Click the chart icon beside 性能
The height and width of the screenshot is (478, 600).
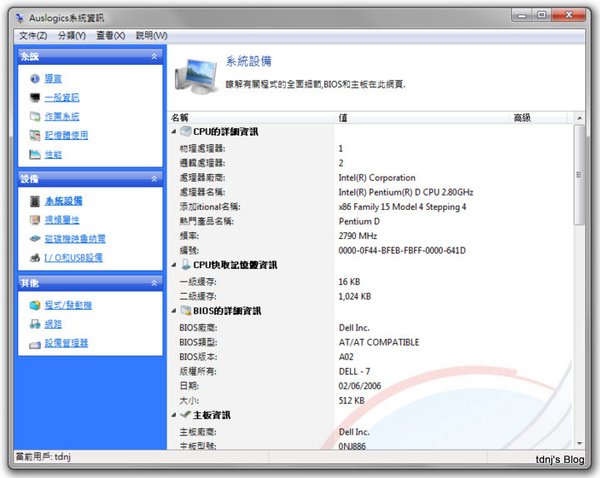35,154
